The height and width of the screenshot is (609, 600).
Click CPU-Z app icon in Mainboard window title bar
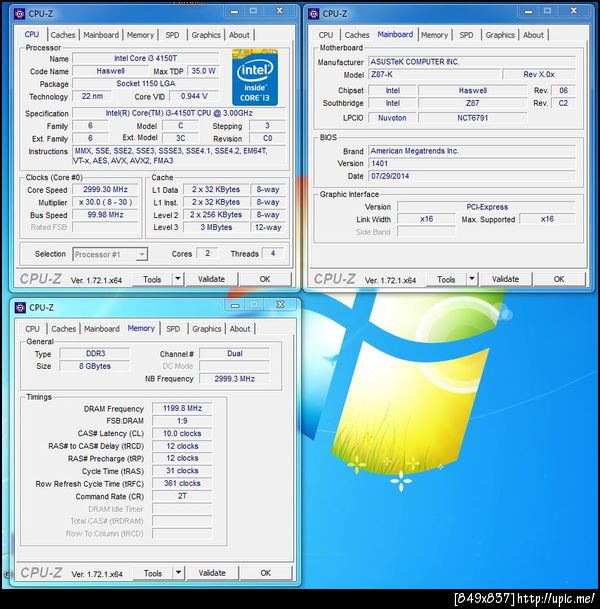313,14
